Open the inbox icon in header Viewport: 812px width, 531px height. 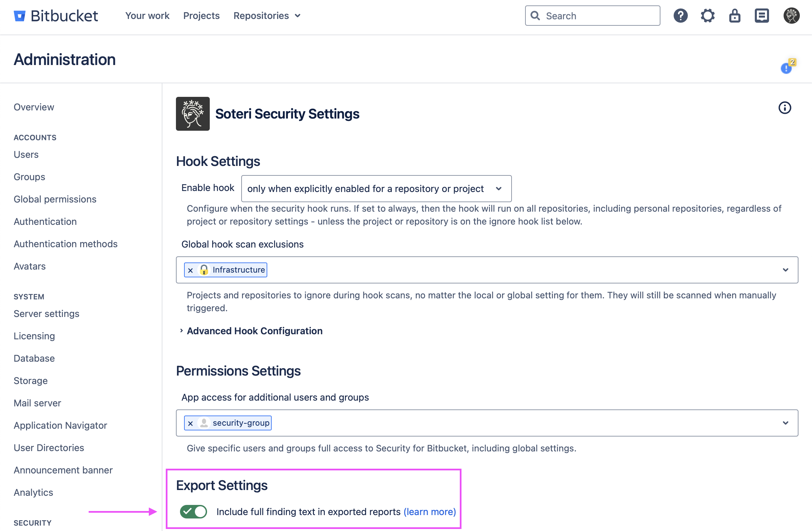tap(762, 16)
